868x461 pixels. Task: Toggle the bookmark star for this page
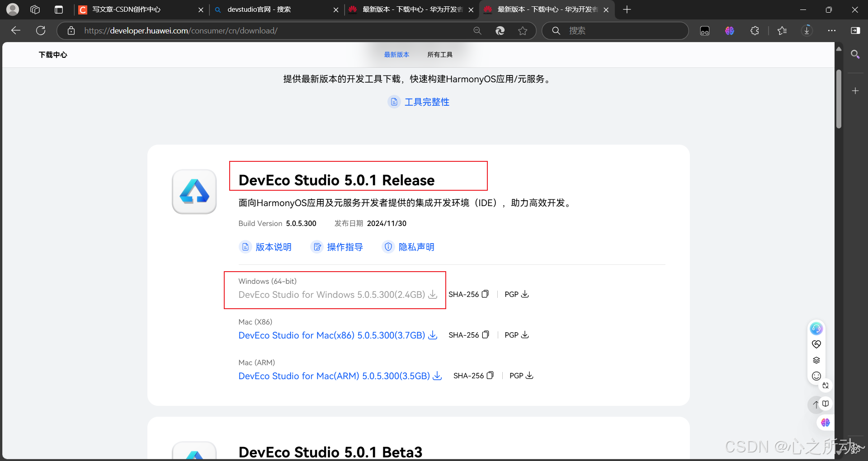pyautogui.click(x=523, y=31)
